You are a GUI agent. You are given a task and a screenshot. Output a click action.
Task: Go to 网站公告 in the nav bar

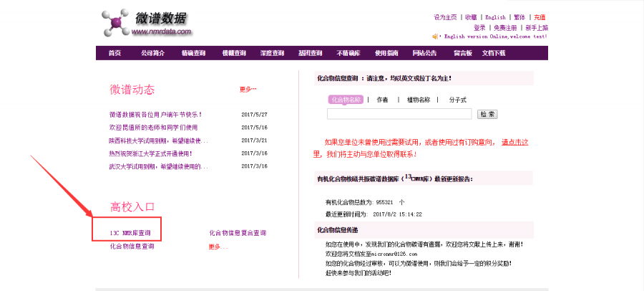click(x=424, y=53)
